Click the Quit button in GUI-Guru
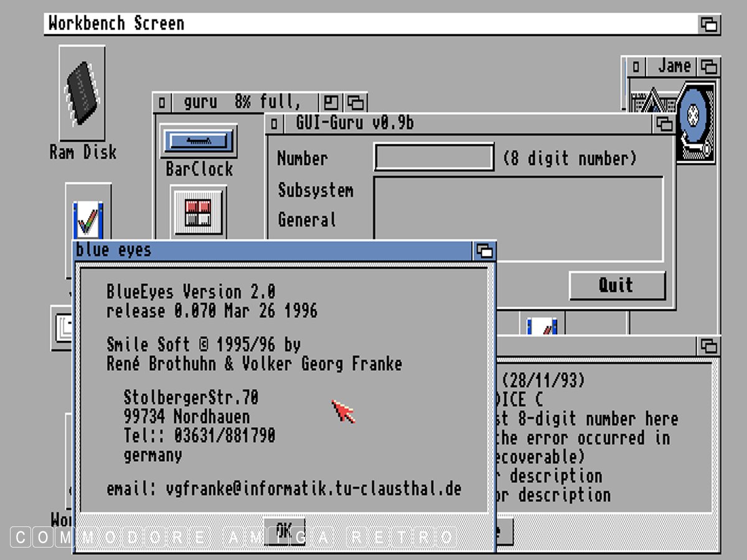The height and width of the screenshot is (560, 747). point(616,286)
